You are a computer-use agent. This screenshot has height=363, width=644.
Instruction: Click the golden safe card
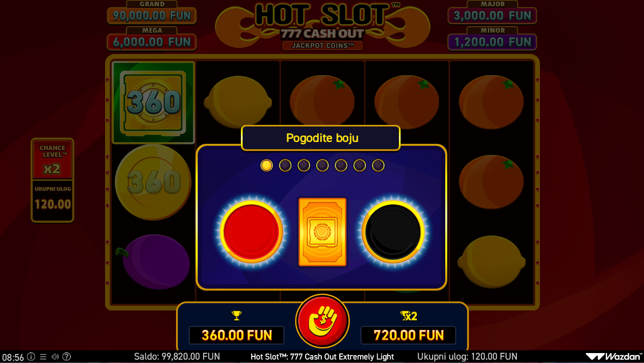(x=322, y=232)
